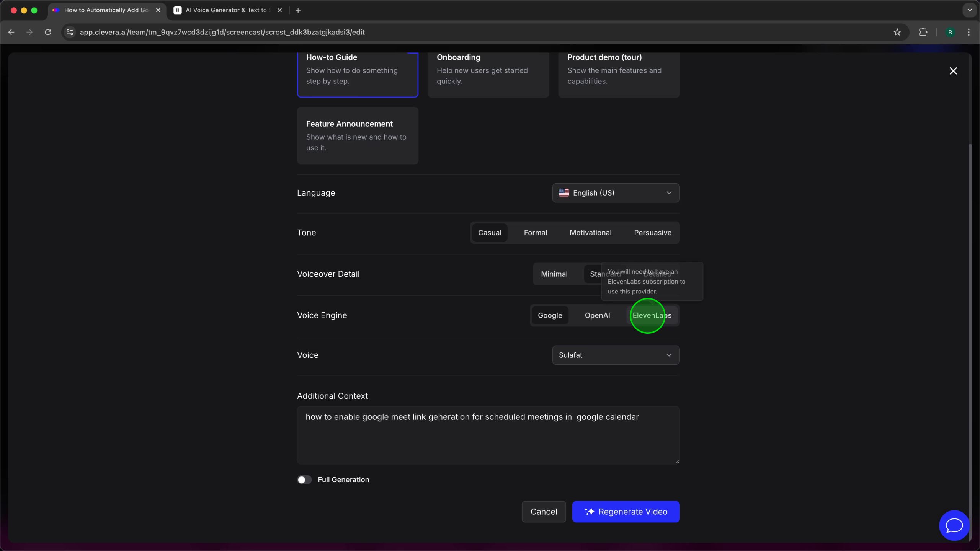980x551 pixels.
Task: Open a new browser tab with plus icon
Action: click(x=298, y=10)
